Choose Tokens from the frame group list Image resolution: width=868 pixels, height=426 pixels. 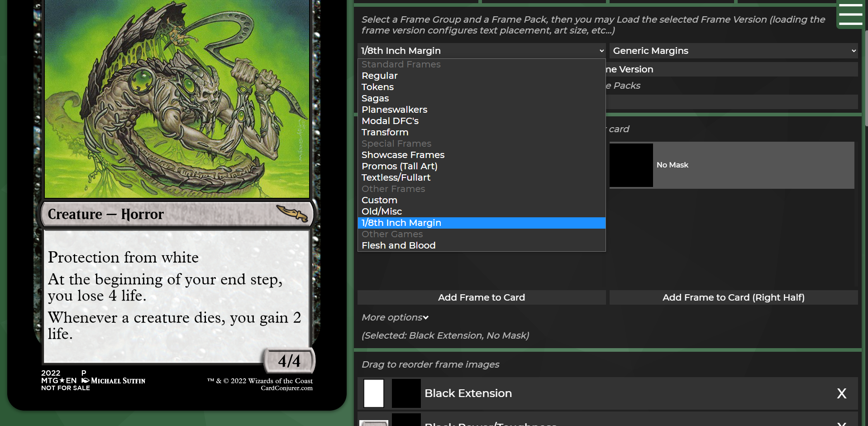482,87
